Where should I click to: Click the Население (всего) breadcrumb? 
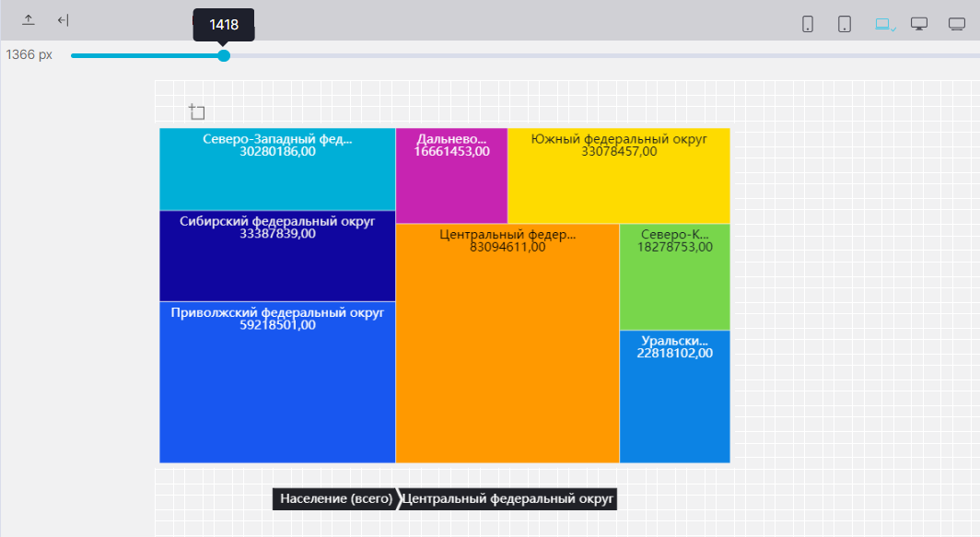point(336,499)
